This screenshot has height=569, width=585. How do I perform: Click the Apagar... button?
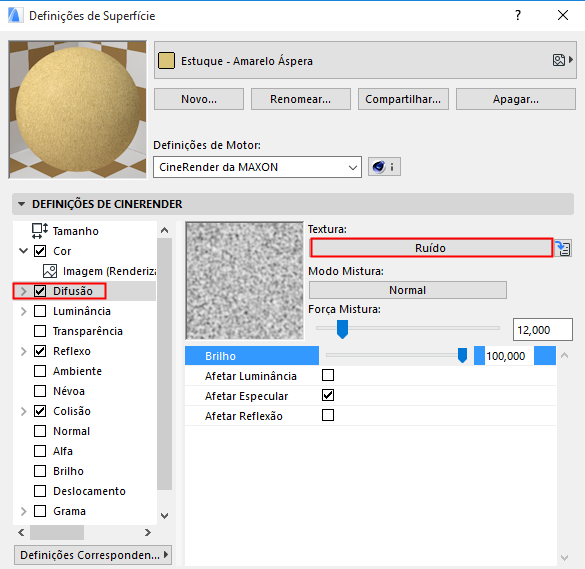pyautogui.click(x=516, y=99)
